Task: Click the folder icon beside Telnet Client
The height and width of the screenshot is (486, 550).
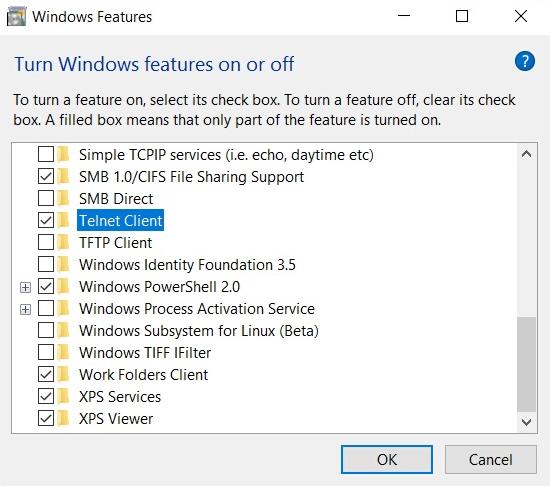Action: click(64, 221)
